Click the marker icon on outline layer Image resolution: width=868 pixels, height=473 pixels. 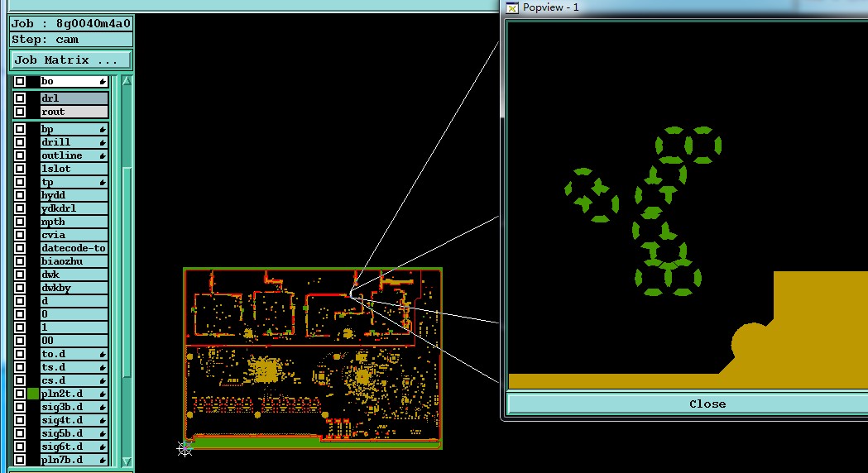coord(103,155)
